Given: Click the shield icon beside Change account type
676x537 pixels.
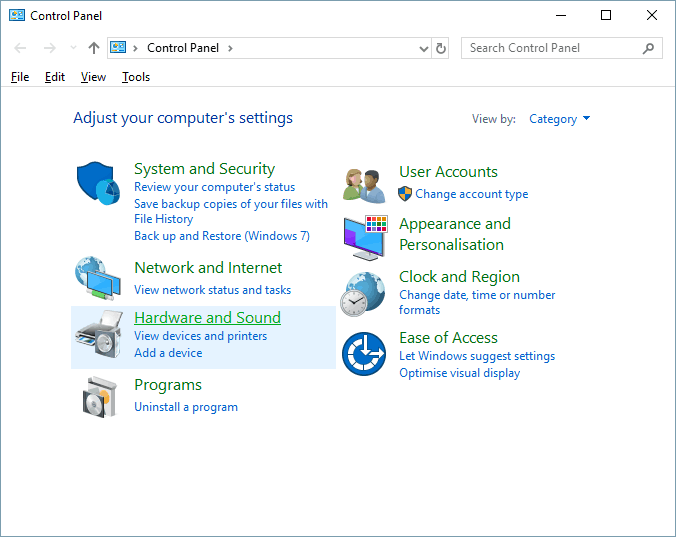Looking at the screenshot, I should tap(405, 194).
